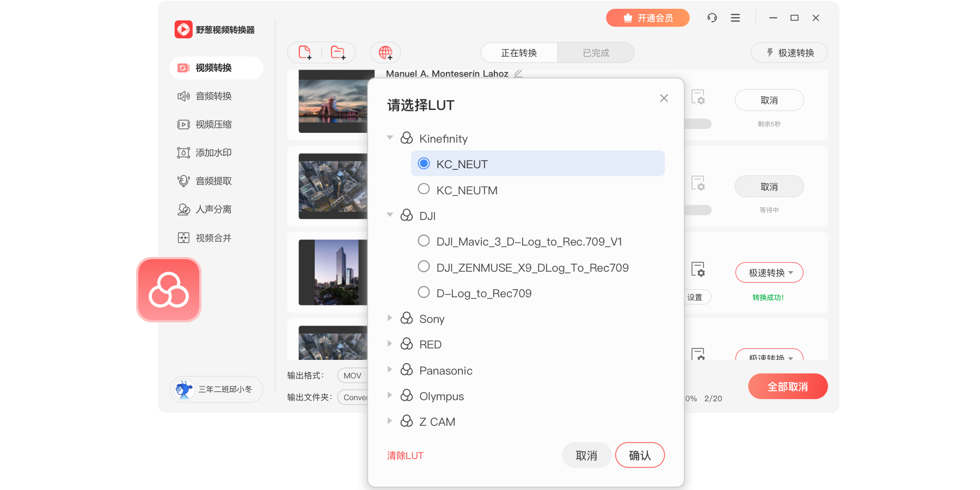Click the edit pencil beside filename
This screenshot has width=980, height=490.
pos(518,73)
